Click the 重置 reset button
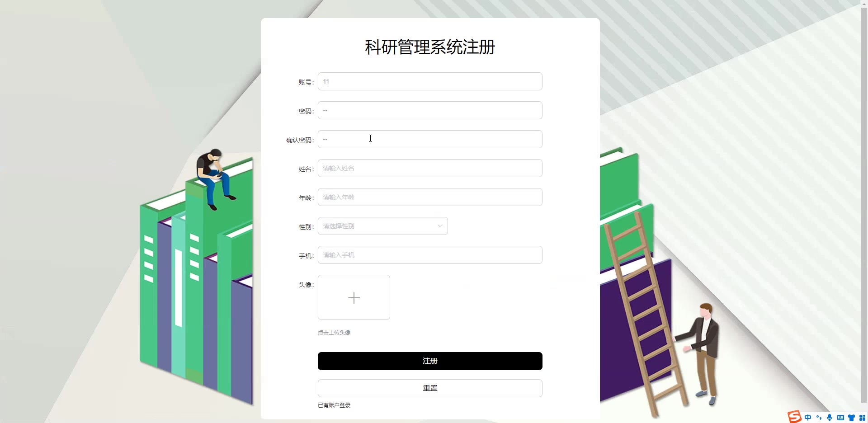This screenshot has width=868, height=423. pos(430,388)
